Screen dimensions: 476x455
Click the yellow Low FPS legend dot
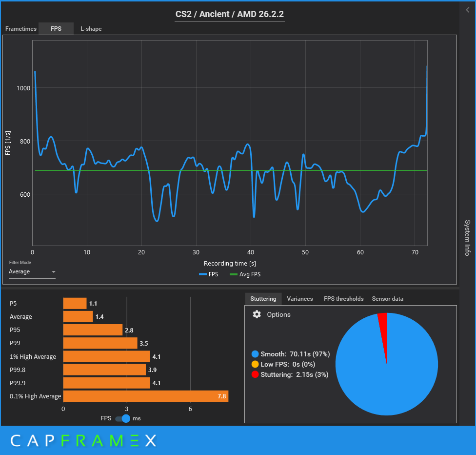(x=255, y=364)
